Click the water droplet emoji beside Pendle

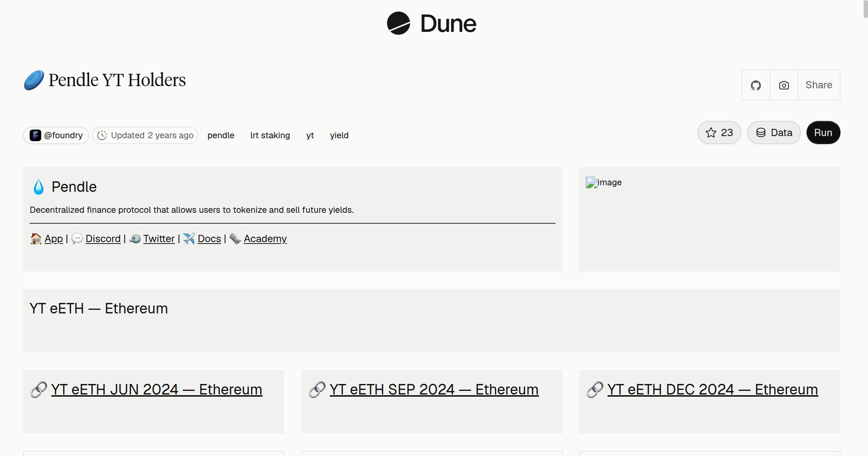[x=39, y=187]
